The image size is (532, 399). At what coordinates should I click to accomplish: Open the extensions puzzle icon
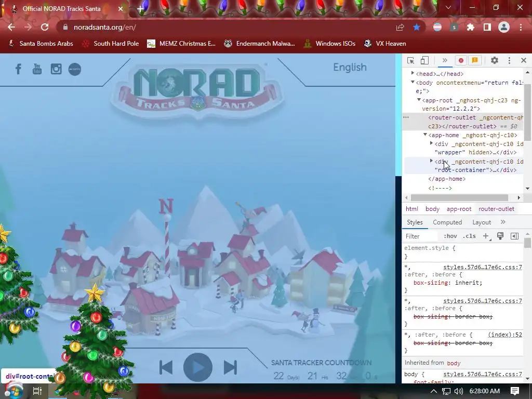pyautogui.click(x=471, y=27)
